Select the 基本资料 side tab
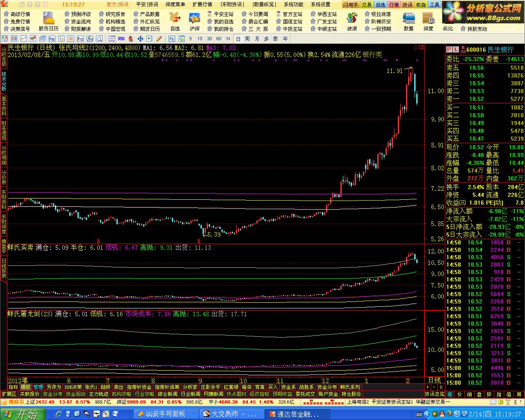The width and height of the screenshot is (525, 420). [x=4, y=106]
